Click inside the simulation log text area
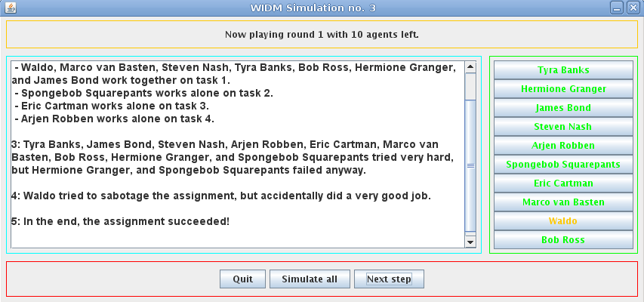 coord(238,155)
